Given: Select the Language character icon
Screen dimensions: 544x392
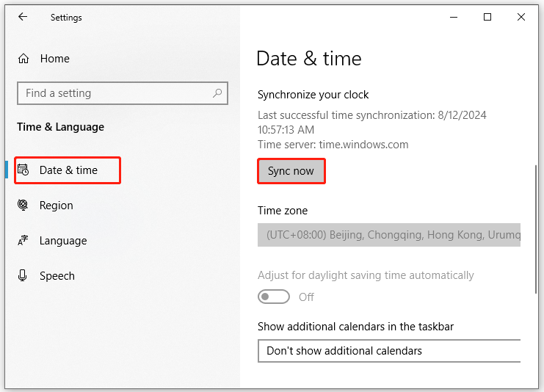Looking at the screenshot, I should pyautogui.click(x=23, y=241).
